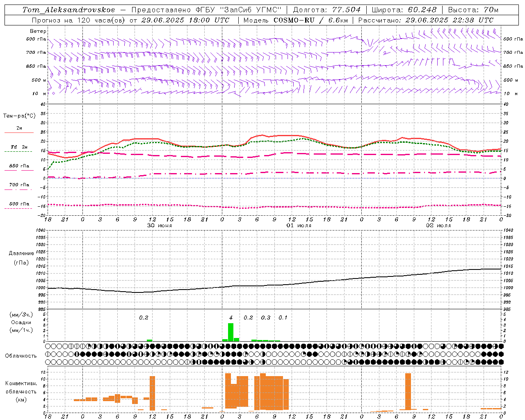Click the Облачность panel label
The height and width of the screenshot is (420, 525).
point(21,356)
